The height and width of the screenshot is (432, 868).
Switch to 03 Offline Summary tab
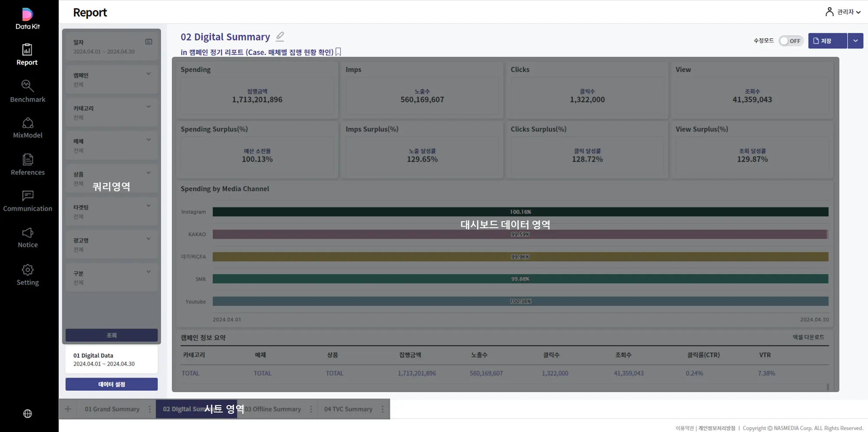[273, 409]
